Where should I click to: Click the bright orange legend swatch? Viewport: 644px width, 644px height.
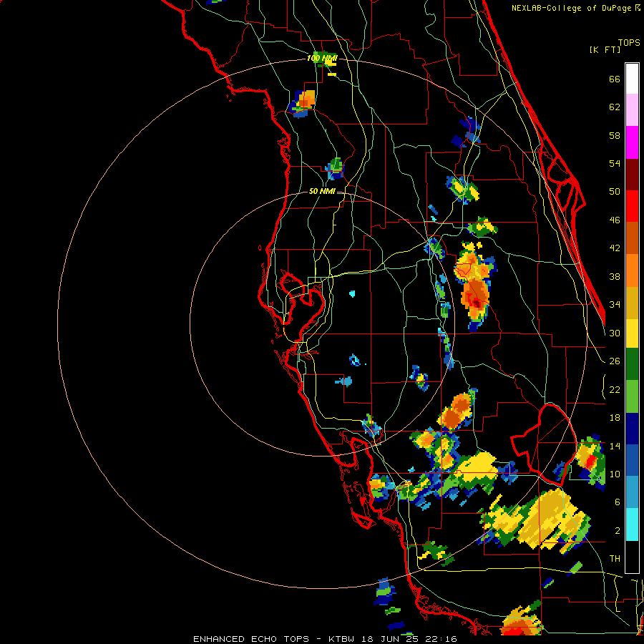(632, 270)
